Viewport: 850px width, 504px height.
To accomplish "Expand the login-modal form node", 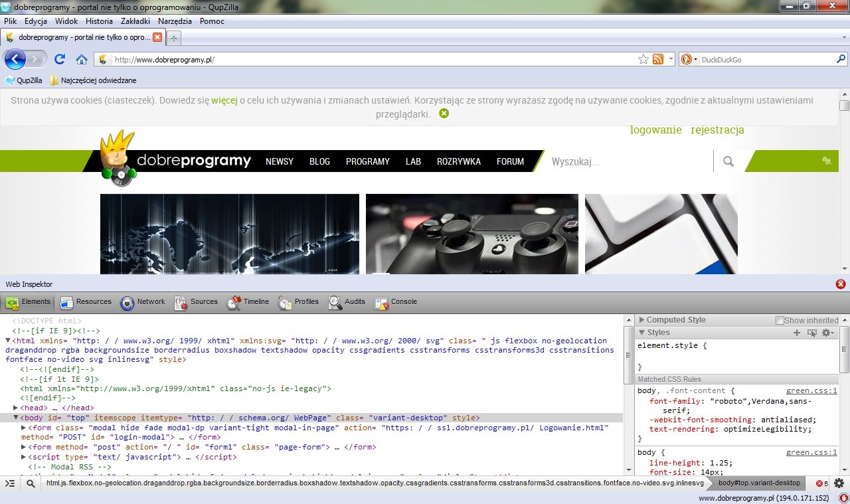I will (x=24, y=428).
